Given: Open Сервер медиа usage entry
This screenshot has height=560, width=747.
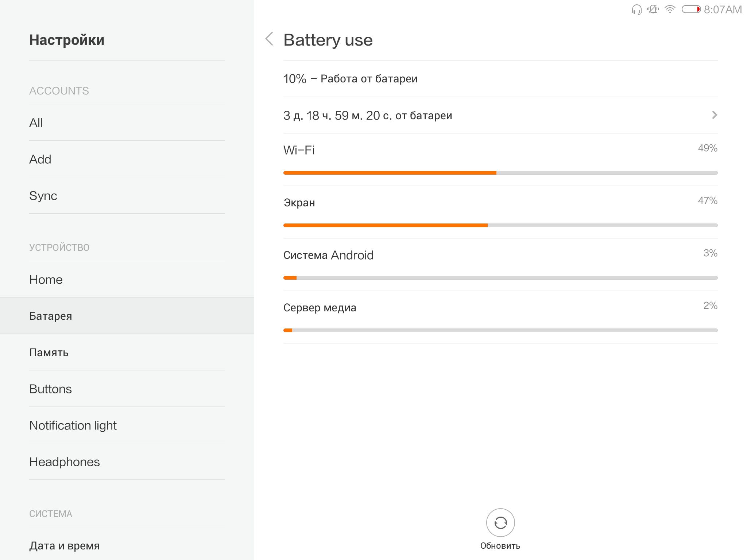Looking at the screenshot, I should tap(500, 317).
